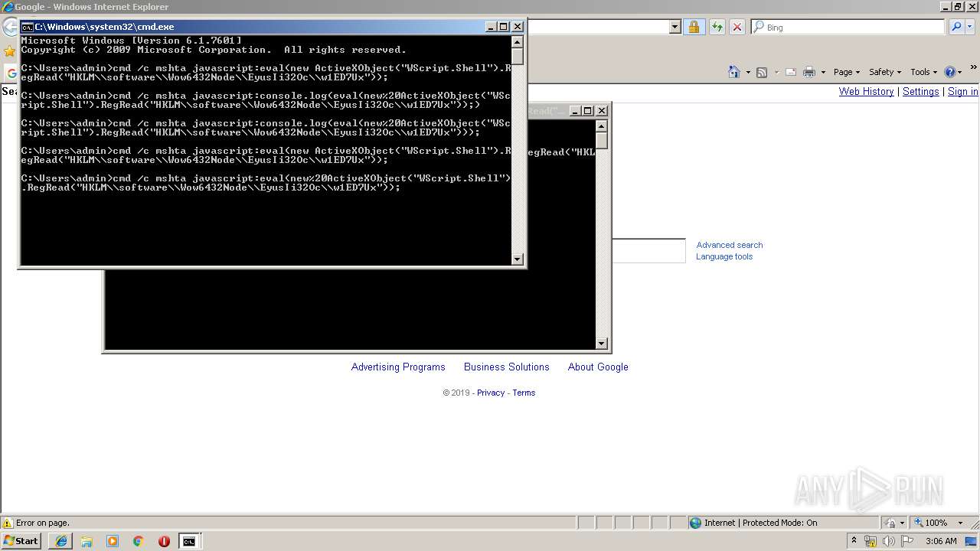Click the Error on page warning icon

pos(8,523)
